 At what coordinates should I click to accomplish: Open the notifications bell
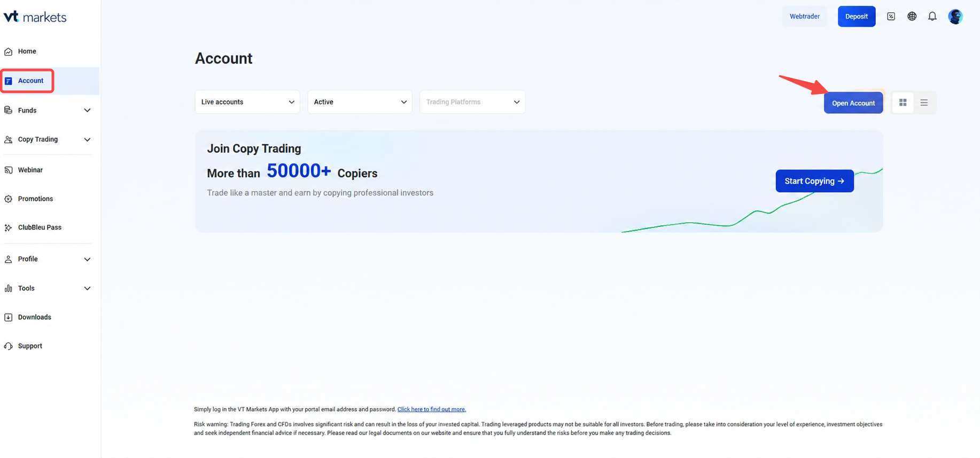(932, 17)
